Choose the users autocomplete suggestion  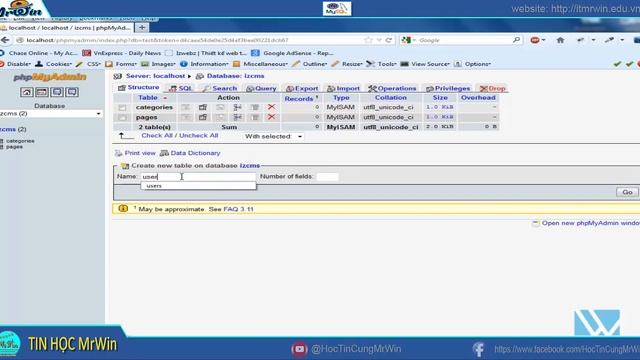click(x=198, y=186)
